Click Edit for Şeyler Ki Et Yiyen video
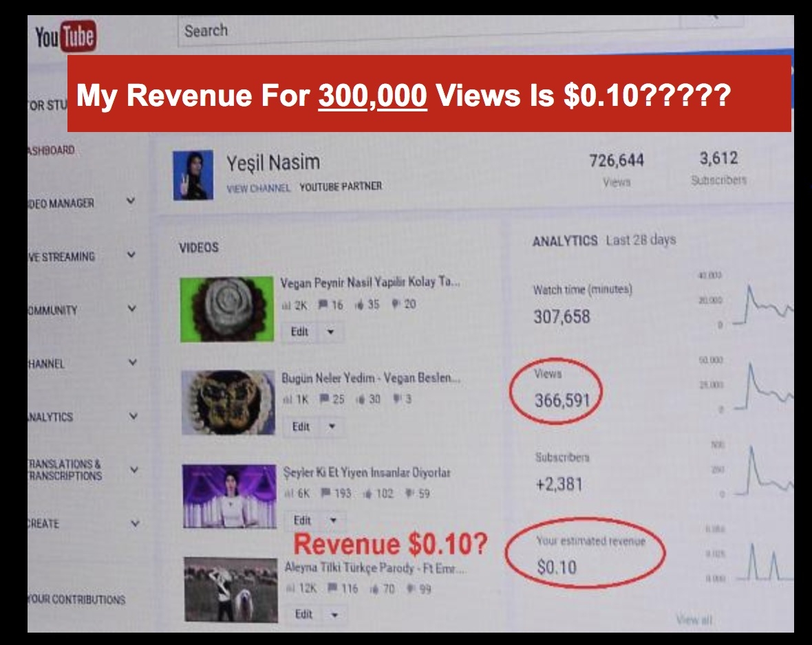Image resolution: width=812 pixels, height=645 pixels. click(302, 521)
